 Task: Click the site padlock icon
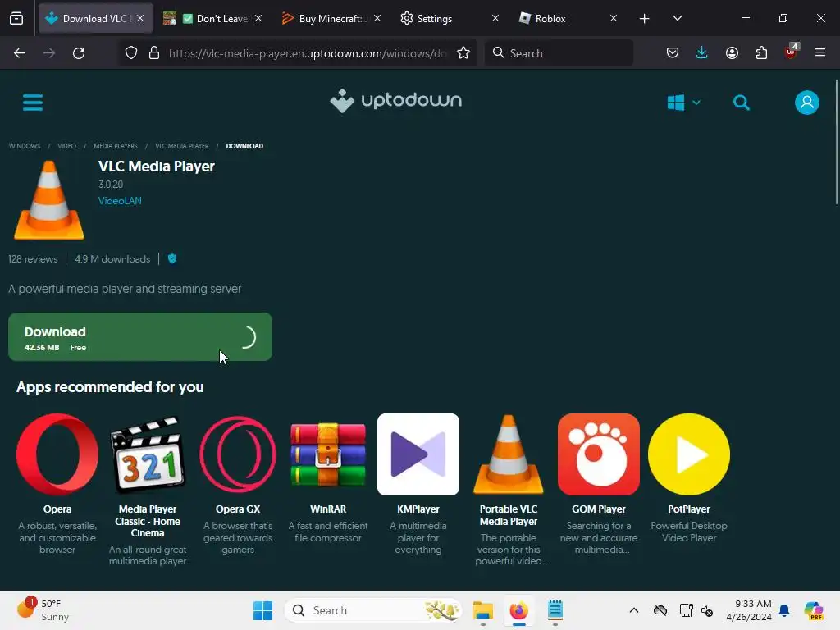154,53
